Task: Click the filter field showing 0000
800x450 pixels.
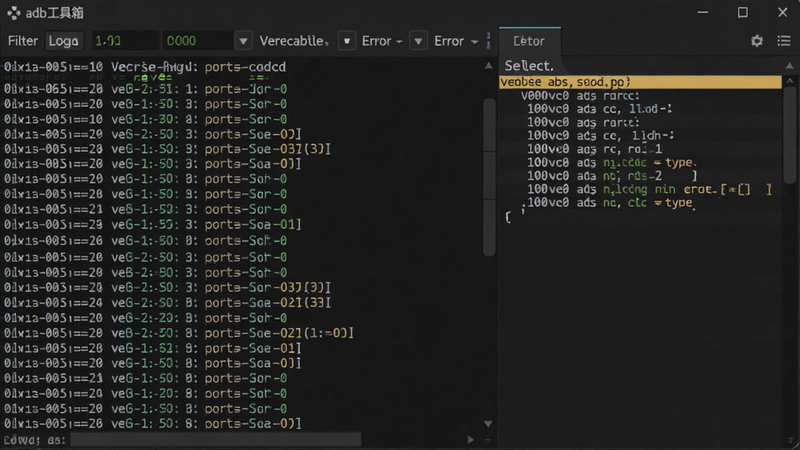Action: [x=198, y=41]
